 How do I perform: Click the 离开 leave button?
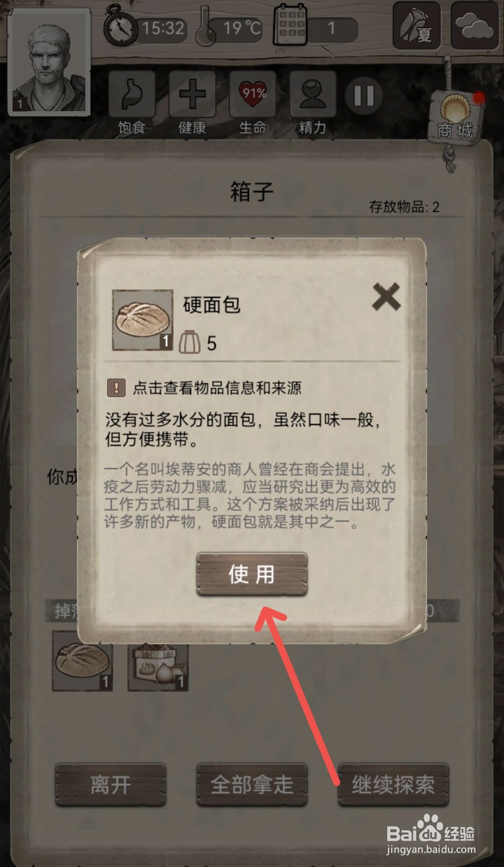point(110,785)
